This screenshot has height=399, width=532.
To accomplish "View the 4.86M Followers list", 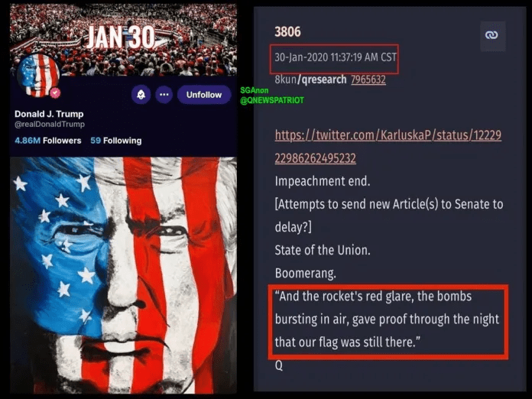I will 48,141.
